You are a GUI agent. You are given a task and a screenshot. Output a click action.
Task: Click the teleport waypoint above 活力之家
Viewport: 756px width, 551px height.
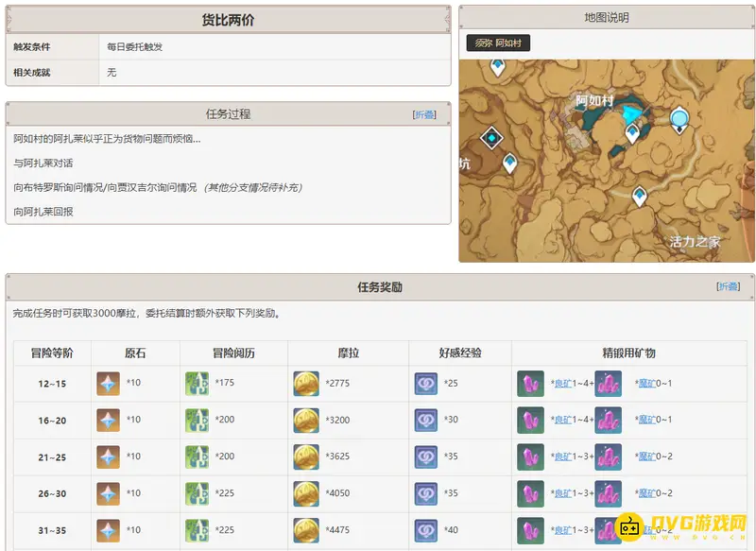[x=640, y=196]
